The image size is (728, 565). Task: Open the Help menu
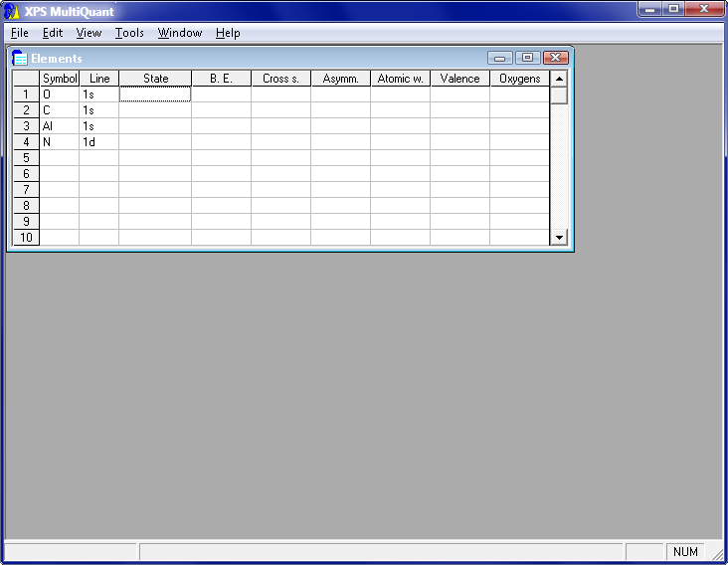pos(228,33)
